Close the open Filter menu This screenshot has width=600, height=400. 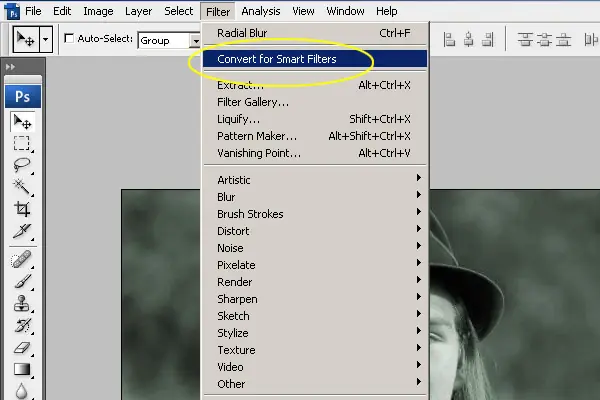(x=218, y=11)
